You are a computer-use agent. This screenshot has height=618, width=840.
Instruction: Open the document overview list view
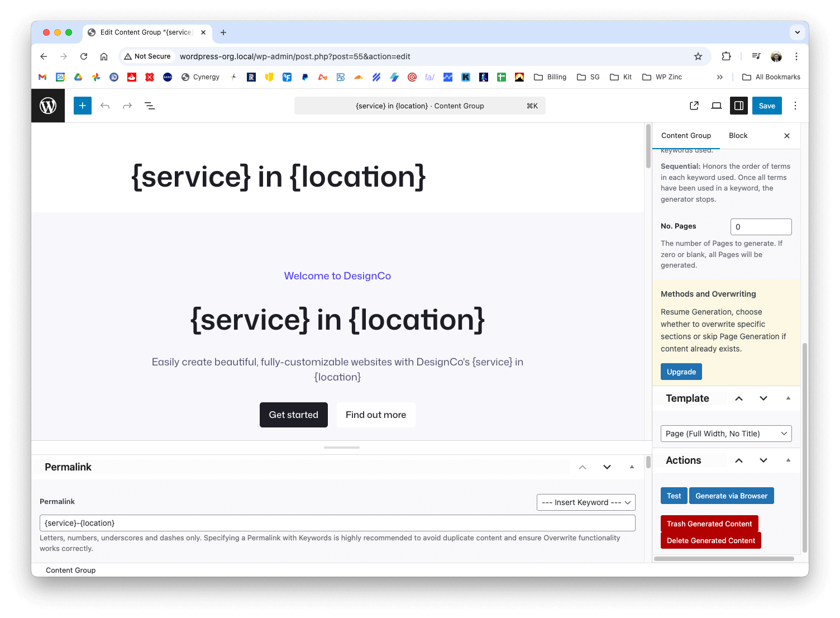[150, 106]
